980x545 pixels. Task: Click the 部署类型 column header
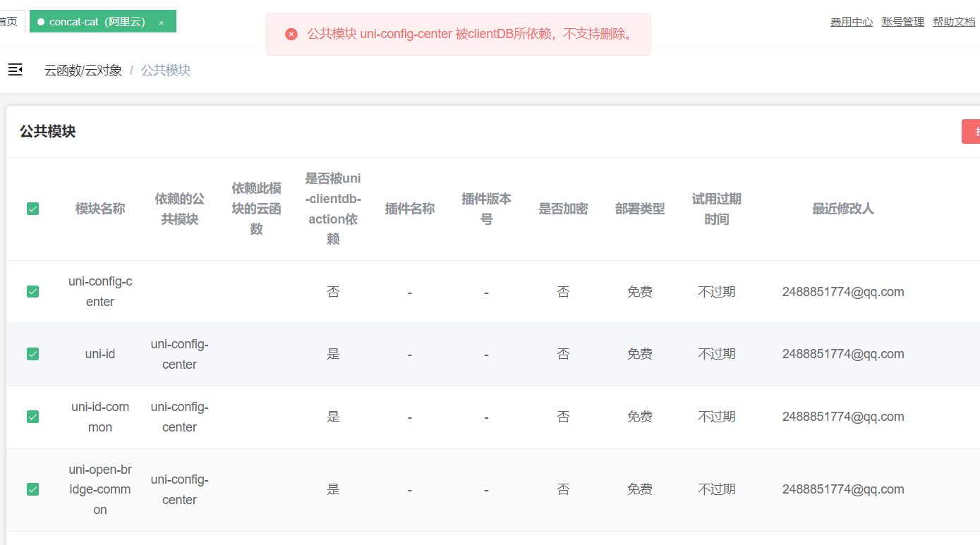(x=640, y=209)
